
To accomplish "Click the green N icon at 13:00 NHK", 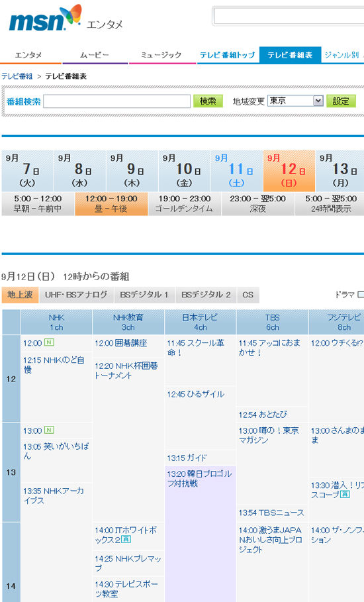I will point(49,430).
